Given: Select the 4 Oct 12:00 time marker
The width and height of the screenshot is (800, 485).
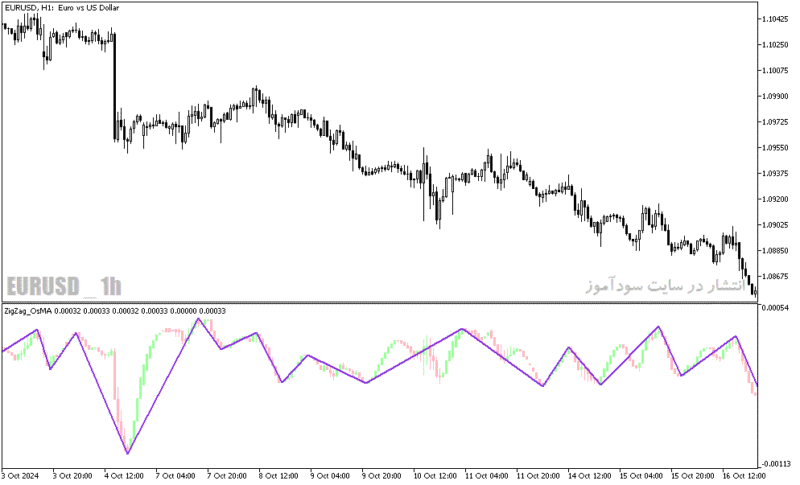Looking at the screenshot, I should coord(123,476).
